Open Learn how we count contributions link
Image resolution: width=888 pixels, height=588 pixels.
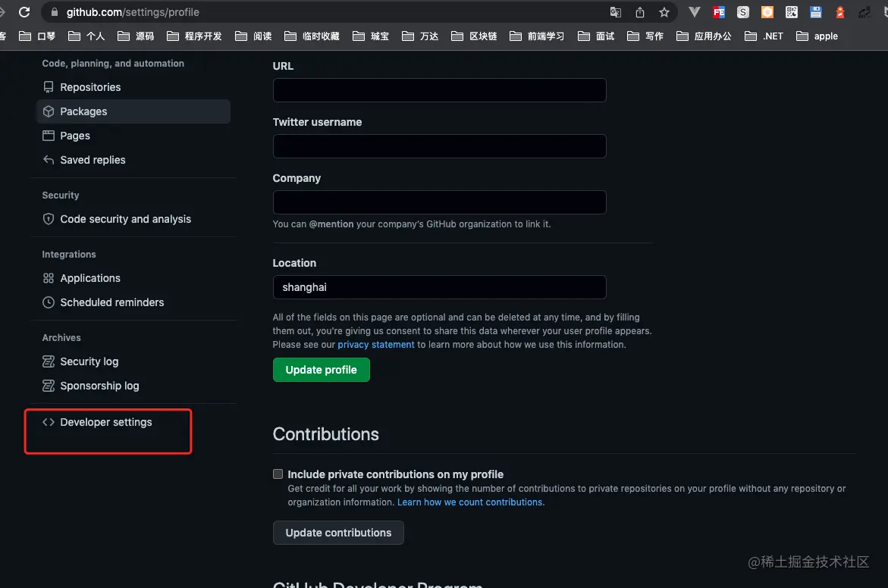469,502
